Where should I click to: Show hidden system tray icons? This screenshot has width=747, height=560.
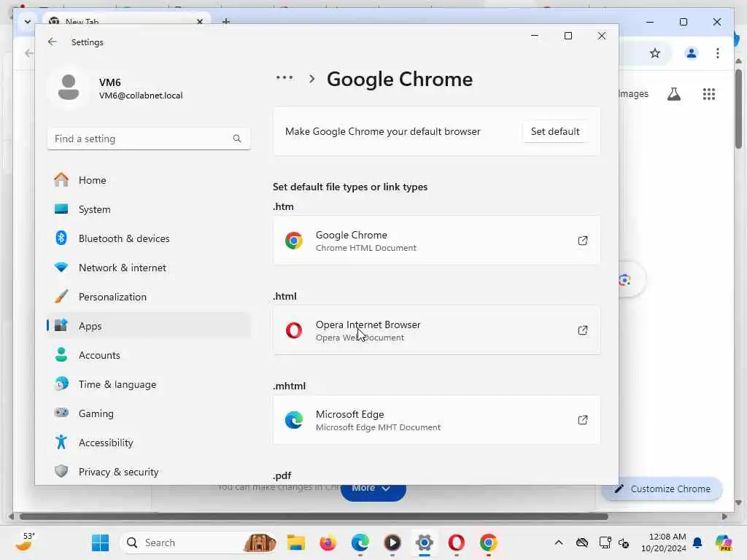pyautogui.click(x=558, y=542)
